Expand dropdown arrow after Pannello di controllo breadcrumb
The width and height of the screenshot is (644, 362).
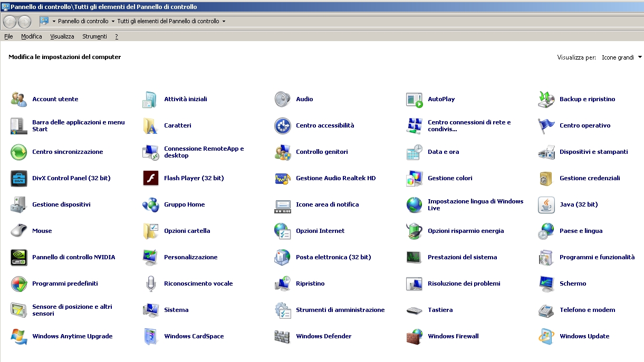(113, 22)
